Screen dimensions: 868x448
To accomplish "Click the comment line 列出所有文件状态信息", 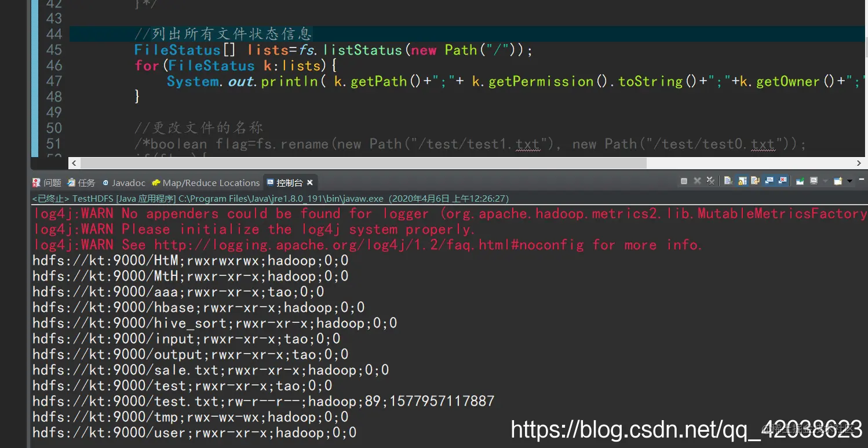I will 223,34.
